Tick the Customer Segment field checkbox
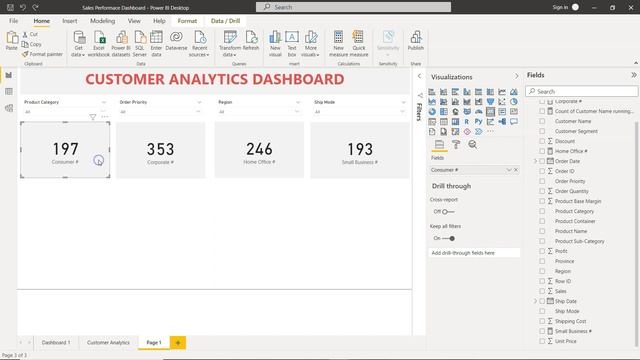The image size is (640, 360). click(542, 131)
